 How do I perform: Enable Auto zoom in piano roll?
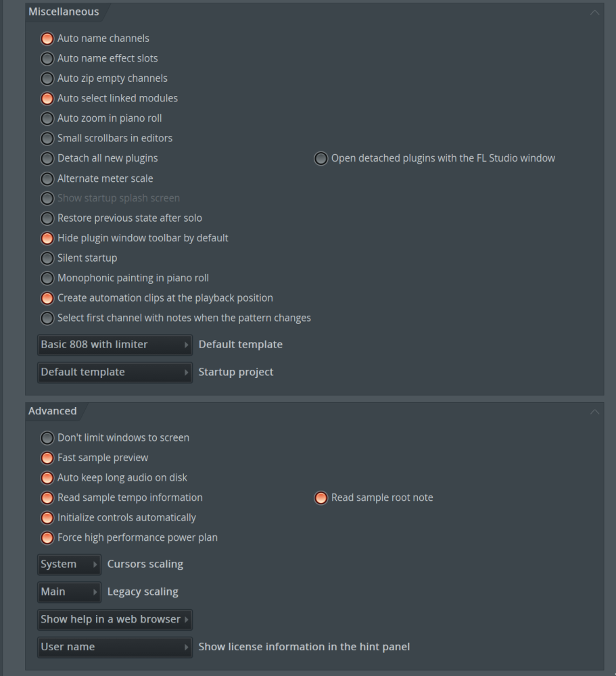point(47,118)
